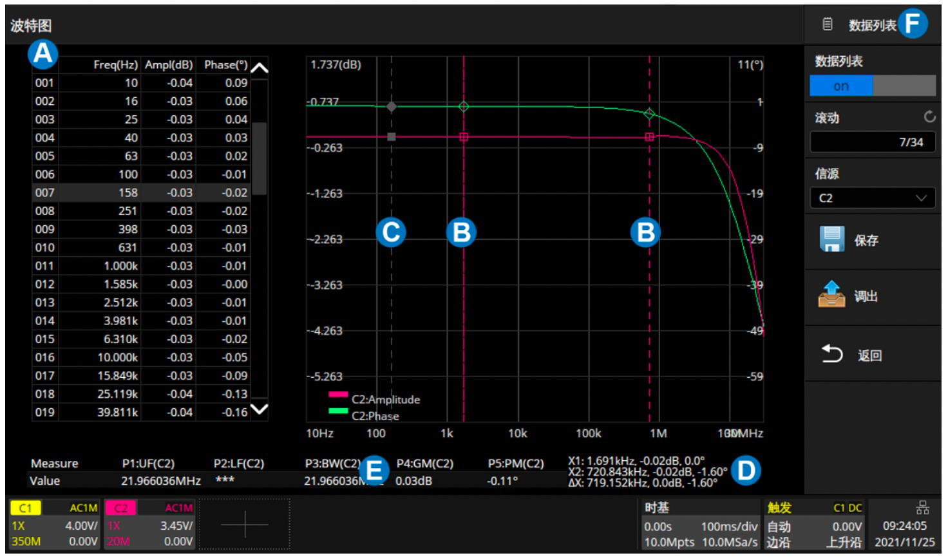Click the 1.737(dB) top axis label

[336, 64]
